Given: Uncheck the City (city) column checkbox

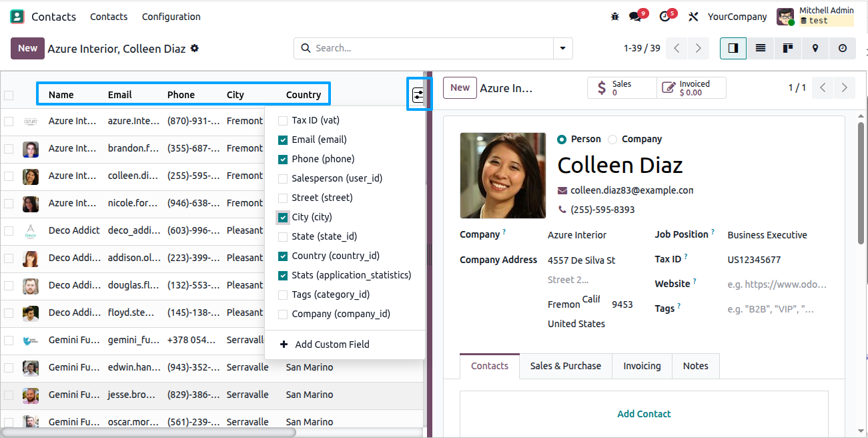Looking at the screenshot, I should coord(283,218).
